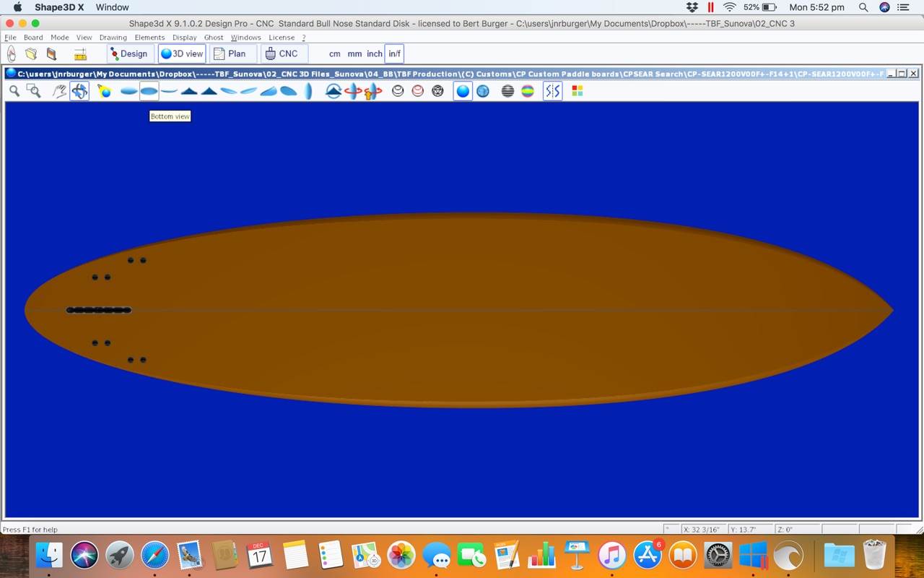This screenshot has width=924, height=578.
Task: Click the Bottom view board icon
Action: (x=149, y=91)
